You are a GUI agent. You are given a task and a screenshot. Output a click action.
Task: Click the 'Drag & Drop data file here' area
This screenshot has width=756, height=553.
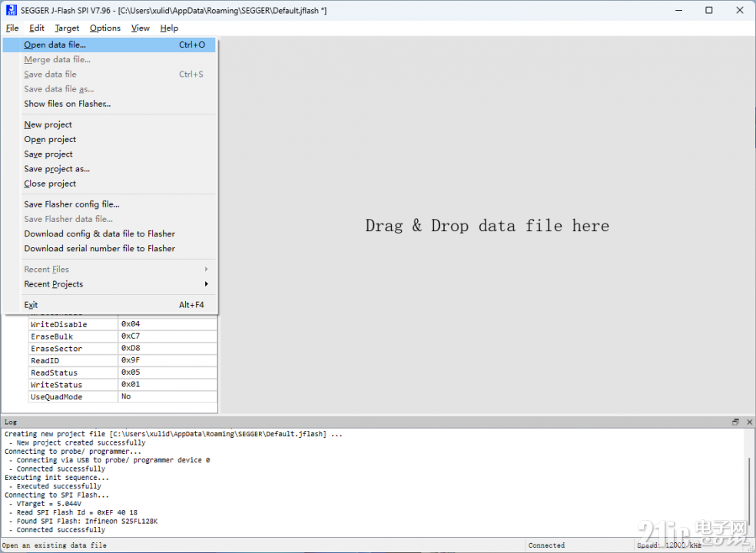(x=487, y=226)
